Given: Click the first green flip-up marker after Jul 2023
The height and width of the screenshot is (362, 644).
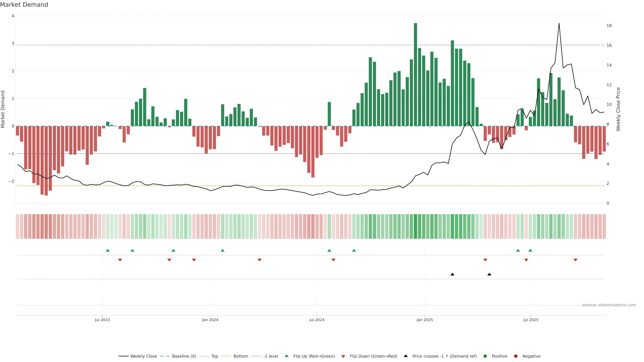Looking at the screenshot, I should (108, 250).
